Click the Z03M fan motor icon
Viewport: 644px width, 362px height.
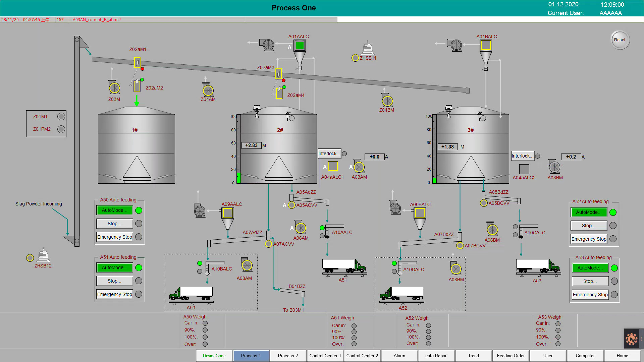tap(114, 88)
